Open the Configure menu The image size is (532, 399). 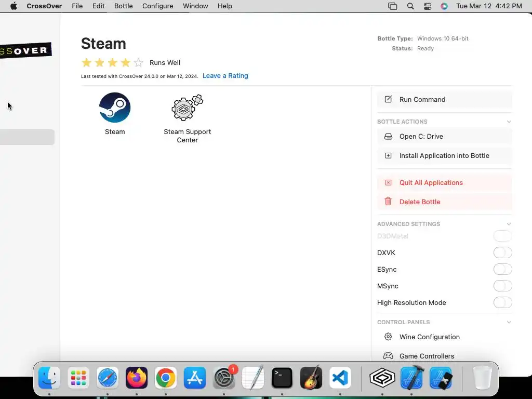[x=158, y=6]
